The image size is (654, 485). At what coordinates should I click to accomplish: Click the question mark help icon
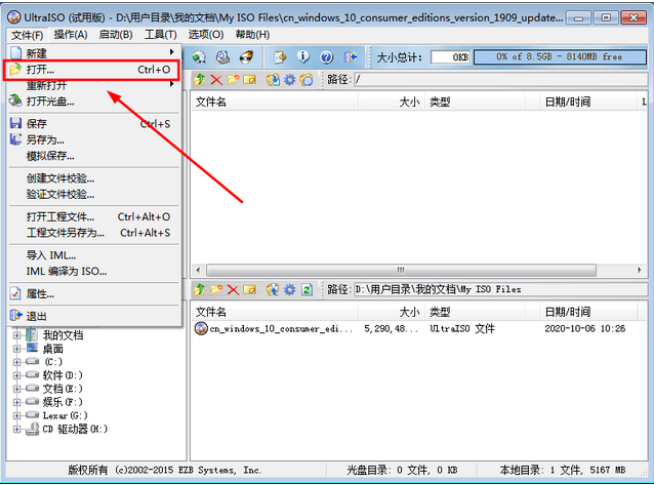(327, 57)
